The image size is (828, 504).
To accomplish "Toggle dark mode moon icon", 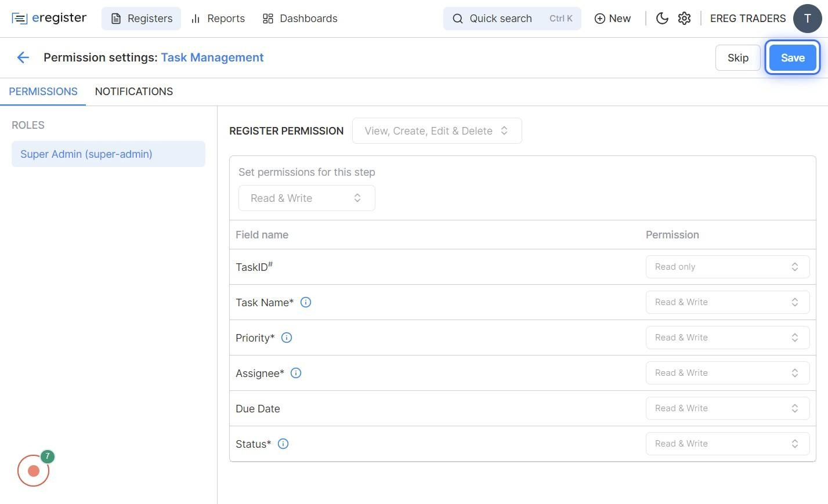I will 662,19.
